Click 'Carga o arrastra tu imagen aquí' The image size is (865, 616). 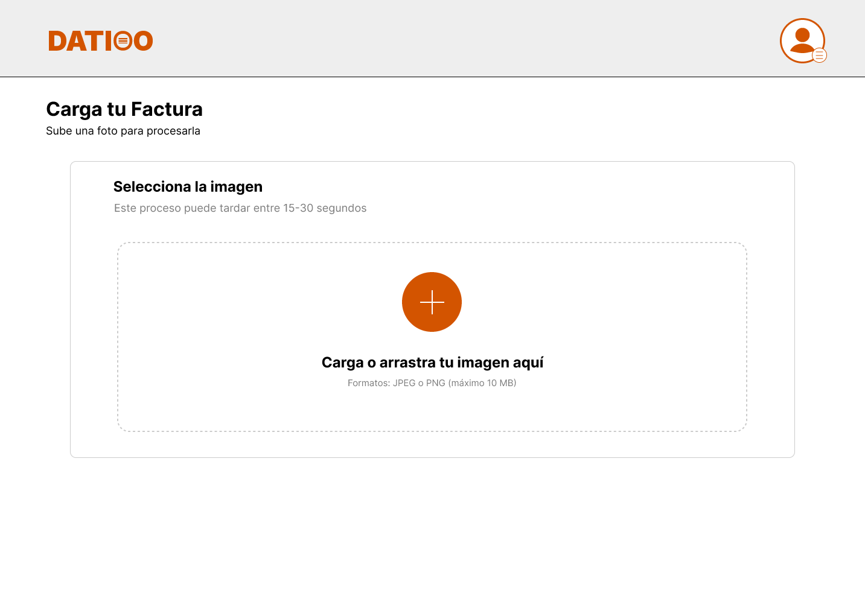pos(432,362)
